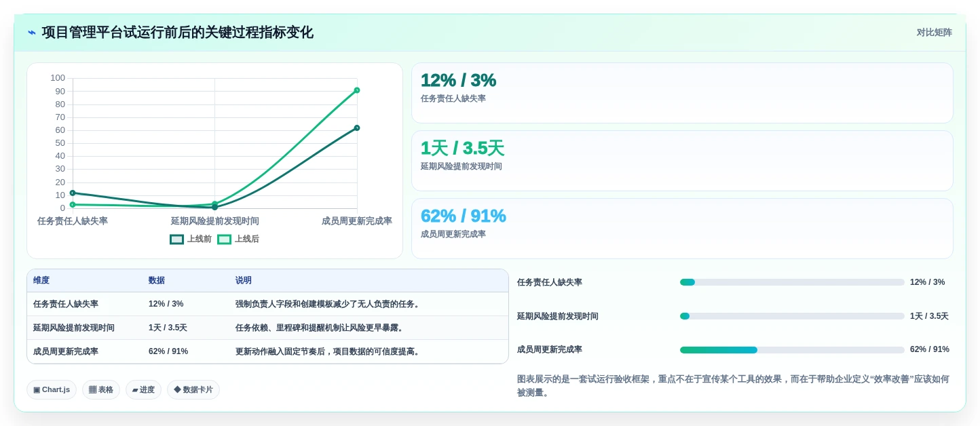
Task: Click the dashboard title 项目管理平台试运行前后的关键过程指标变化
Action: (178, 33)
